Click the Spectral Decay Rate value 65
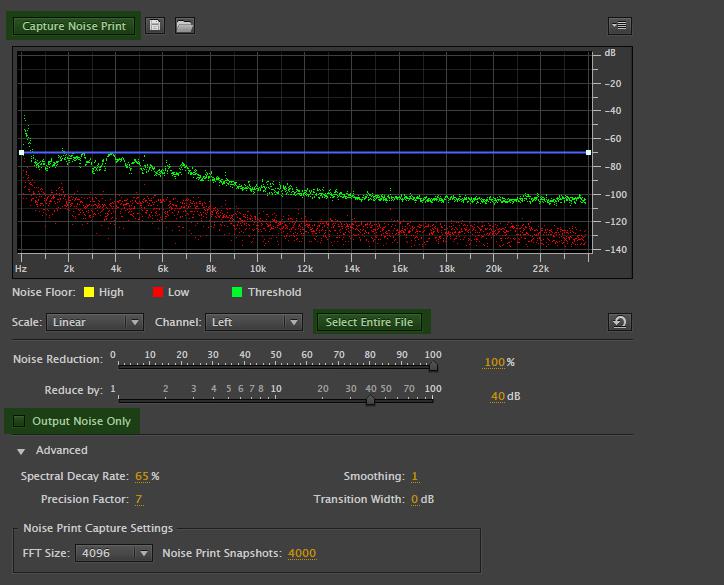 pos(142,476)
